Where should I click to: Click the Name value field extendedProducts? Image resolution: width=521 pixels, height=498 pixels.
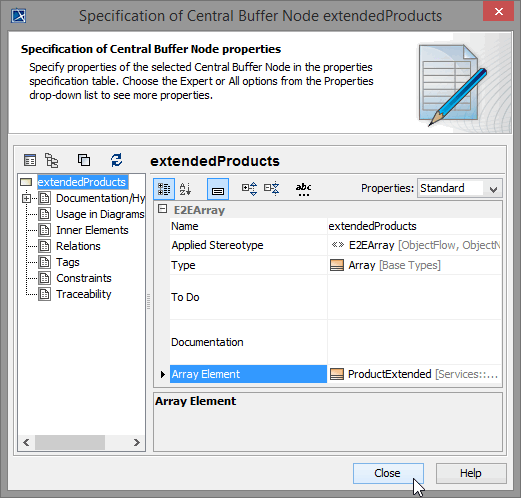point(414,226)
